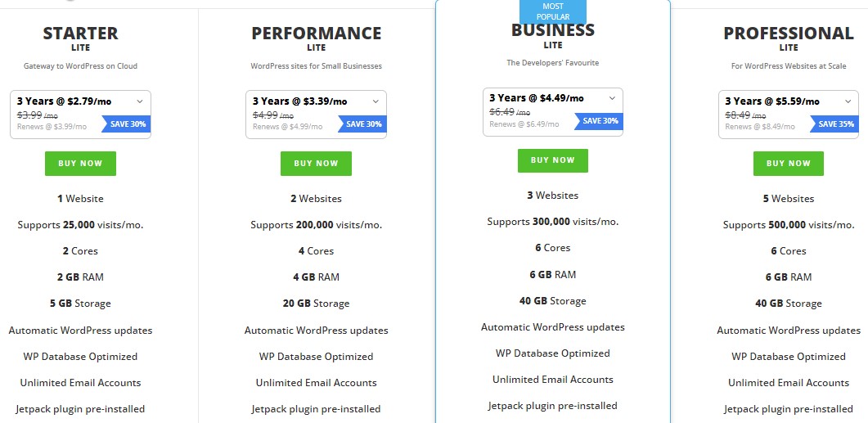Click Buy Now for the Performance Lite plan
The height and width of the screenshot is (423, 868).
(x=316, y=163)
